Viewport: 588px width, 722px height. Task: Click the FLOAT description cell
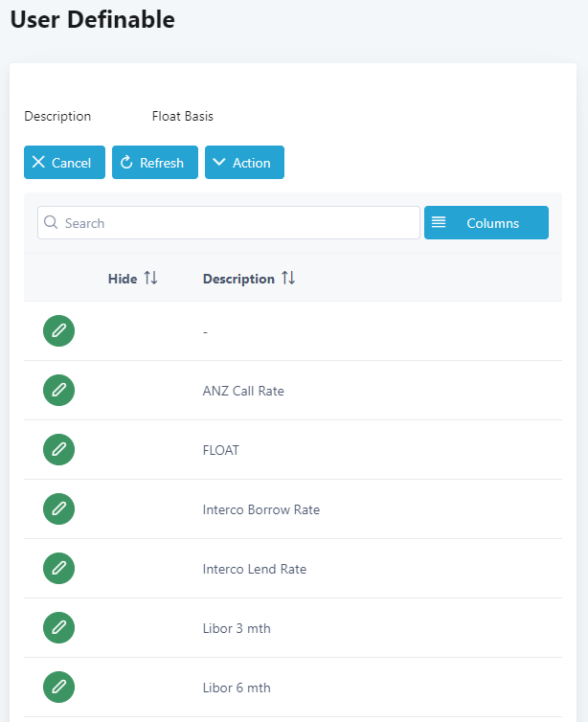point(221,450)
